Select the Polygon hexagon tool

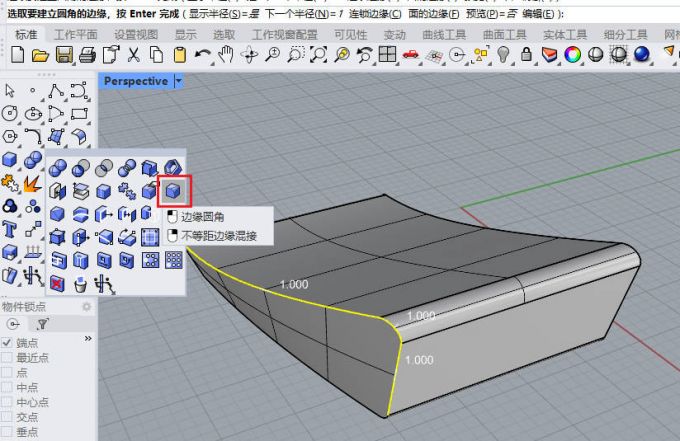pyautogui.click(x=10, y=137)
